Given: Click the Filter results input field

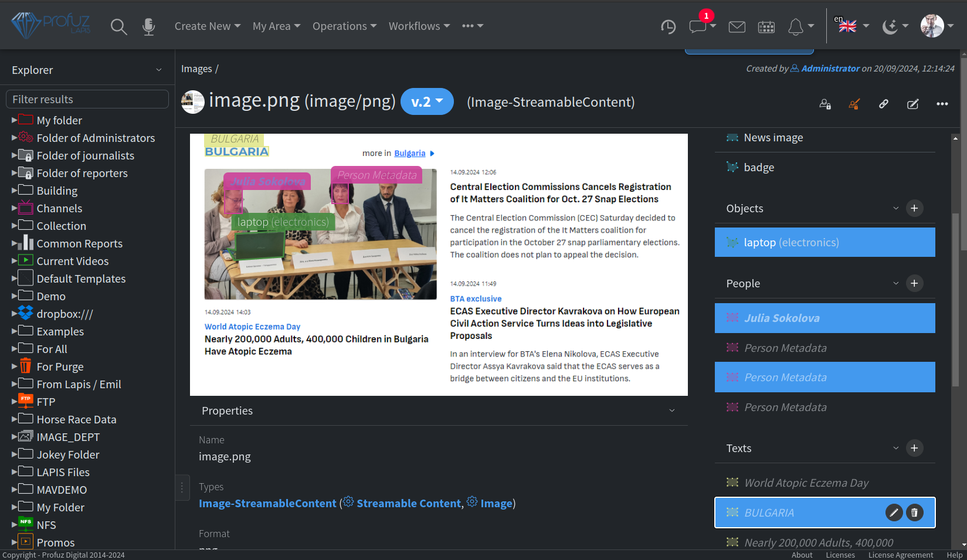Looking at the screenshot, I should [x=87, y=99].
